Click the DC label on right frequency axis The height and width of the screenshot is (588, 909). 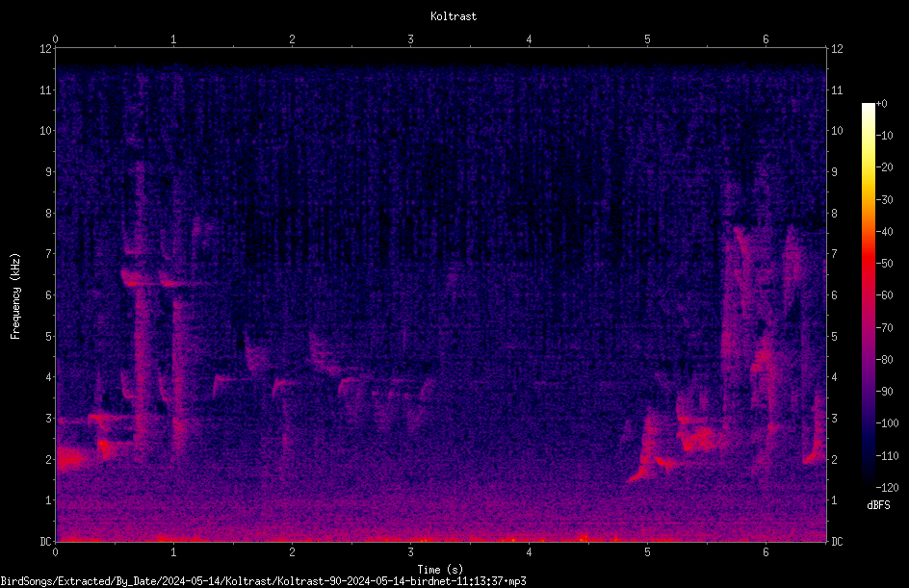coord(837,541)
